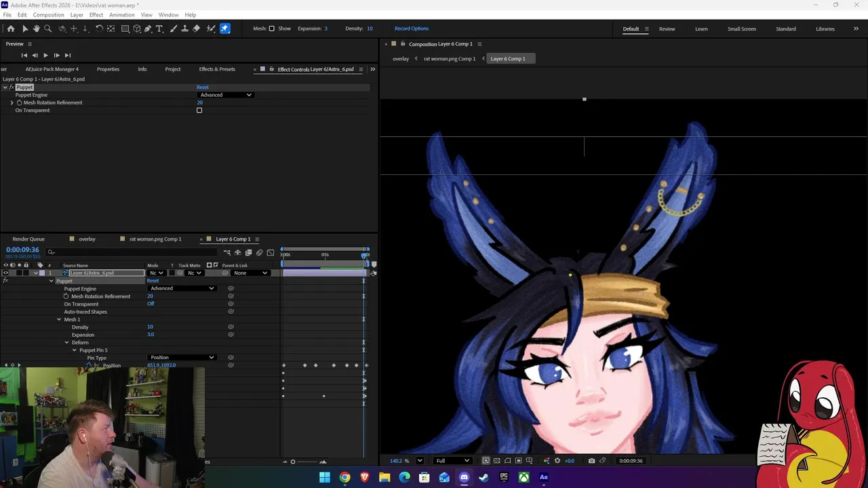Select the Roto Brush tool

(211, 28)
